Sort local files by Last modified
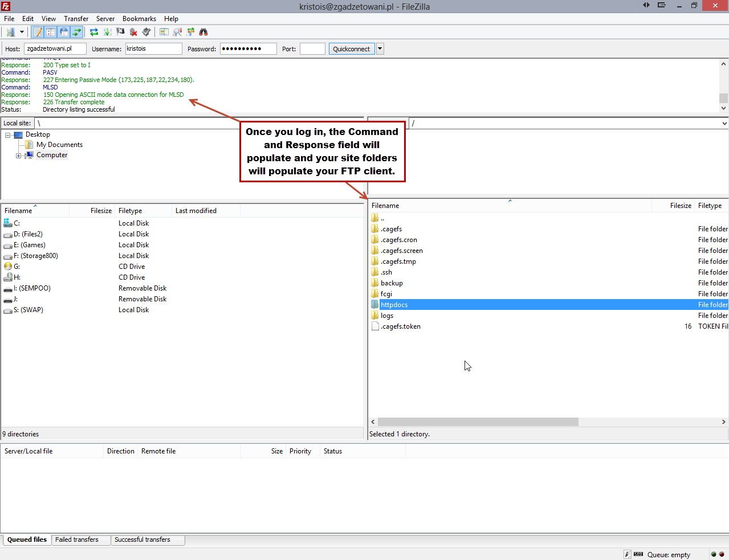This screenshot has width=729, height=560. tap(206, 211)
